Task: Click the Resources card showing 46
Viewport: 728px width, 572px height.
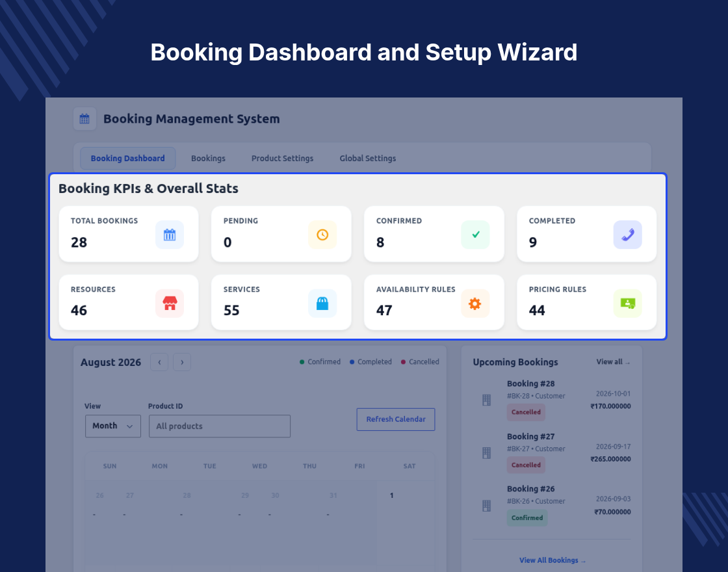Action: click(x=129, y=302)
